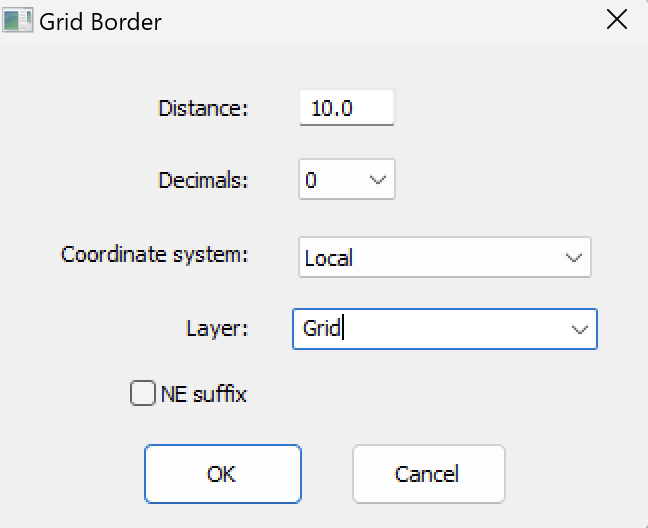Click the Grid Border title text
This screenshot has width=648, height=528.
coord(100,21)
